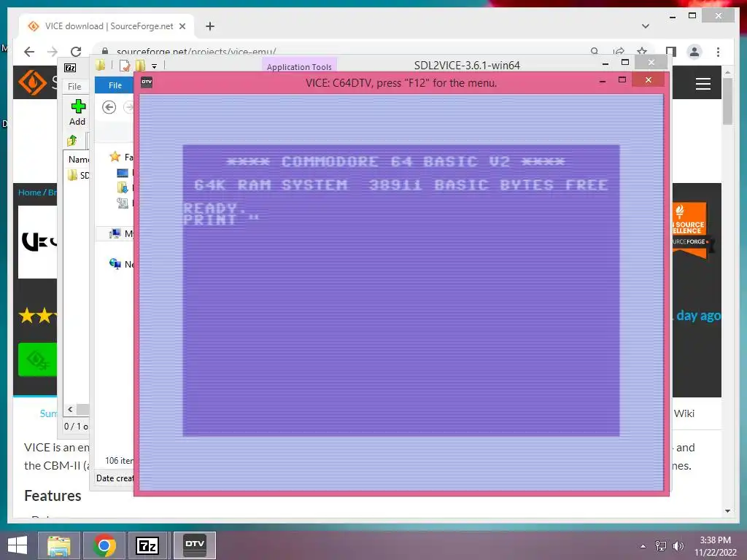Click the Chrome page scrollbar thumb
The width and height of the screenshot is (747, 560).
pyautogui.click(x=727, y=101)
